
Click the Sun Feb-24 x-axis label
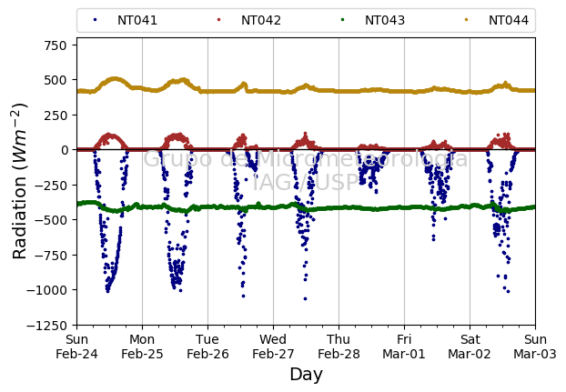click(x=76, y=347)
